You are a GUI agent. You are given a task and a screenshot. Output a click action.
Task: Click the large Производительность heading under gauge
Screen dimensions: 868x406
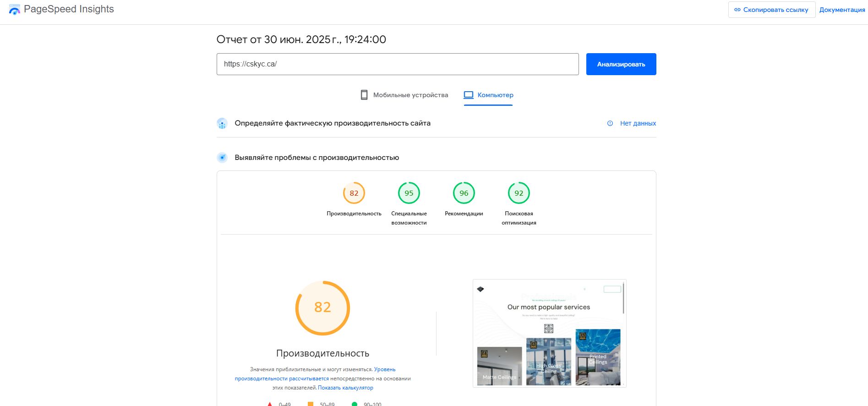tap(322, 353)
